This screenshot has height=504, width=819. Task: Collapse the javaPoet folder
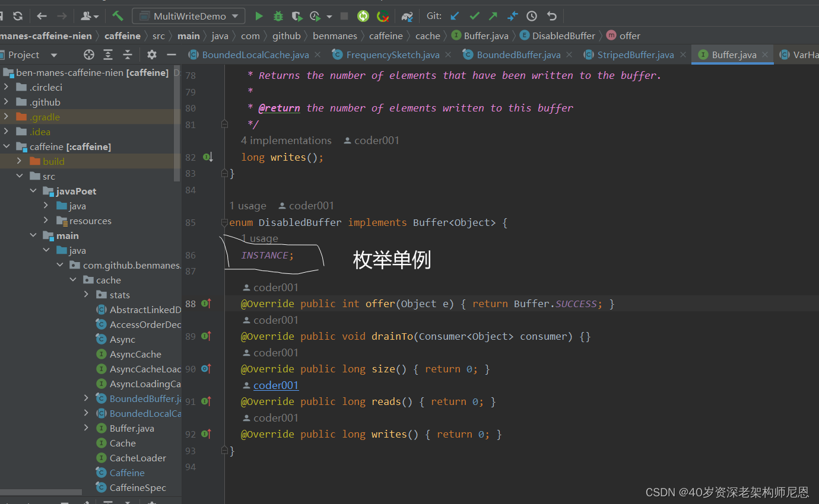tap(33, 191)
